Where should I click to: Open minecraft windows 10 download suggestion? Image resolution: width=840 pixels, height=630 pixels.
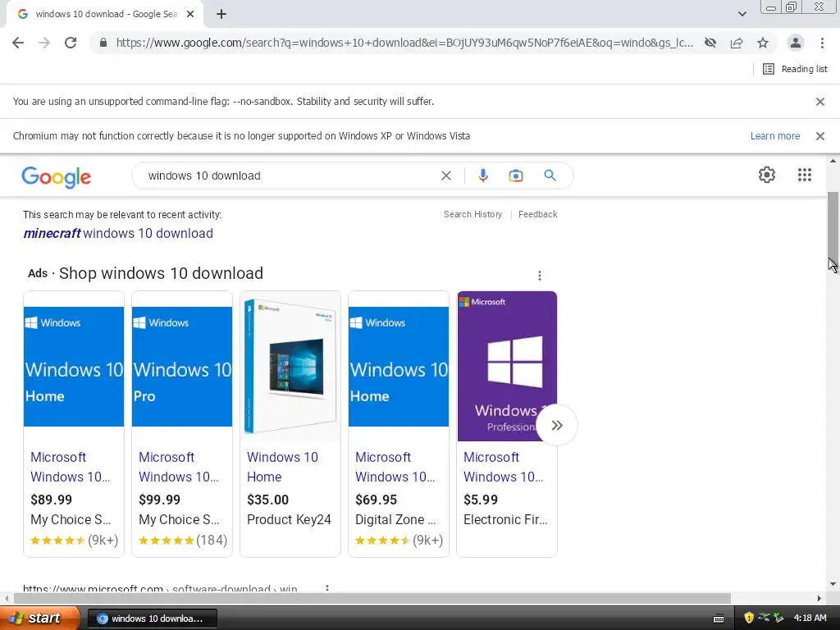(x=118, y=234)
